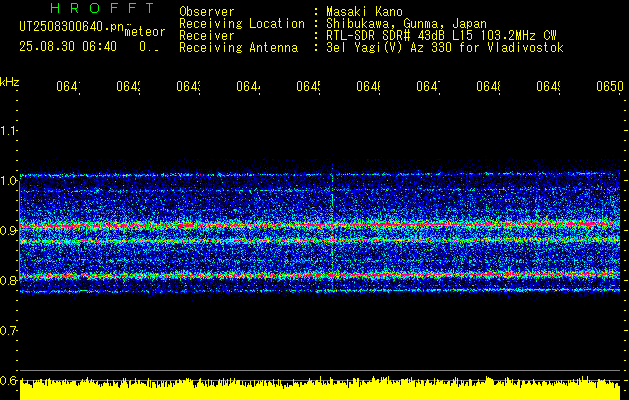The width and height of the screenshot is (629, 400).
Task: Select the RTL-SDR SDR# 43dB receiver description
Action: tap(441, 36)
